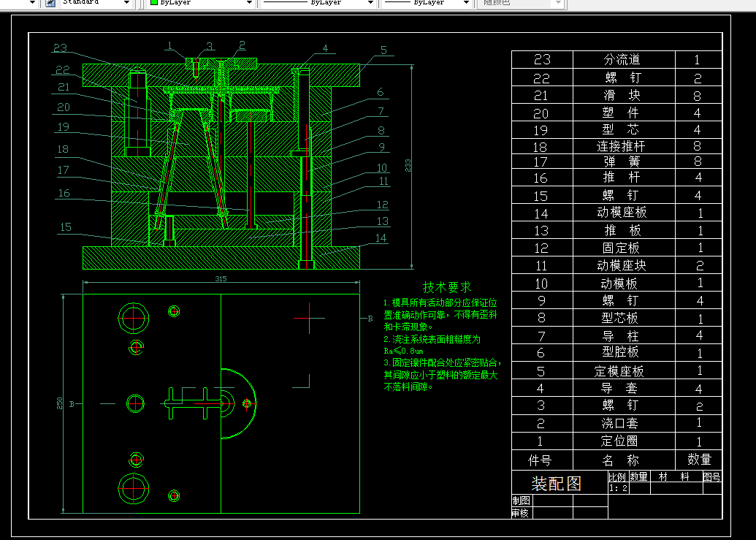Click balloon label 5 in section view
Viewport: 756px width, 540px height.
383,50
